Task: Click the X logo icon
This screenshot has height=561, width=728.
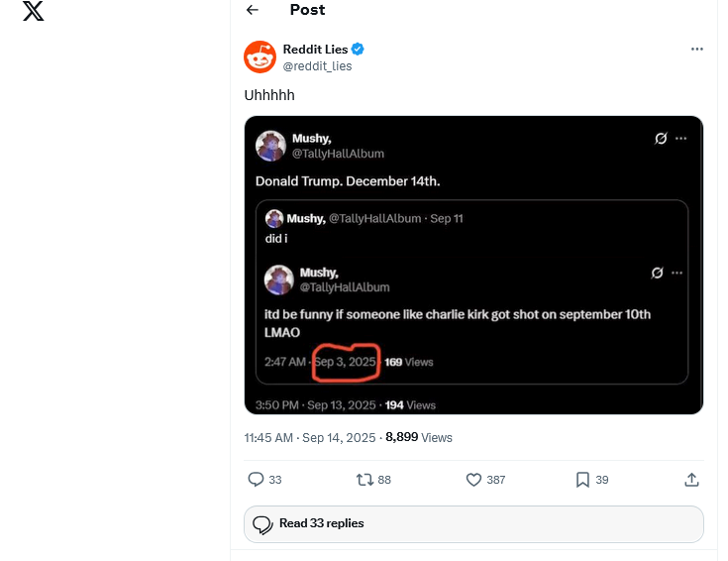Action: point(34,11)
